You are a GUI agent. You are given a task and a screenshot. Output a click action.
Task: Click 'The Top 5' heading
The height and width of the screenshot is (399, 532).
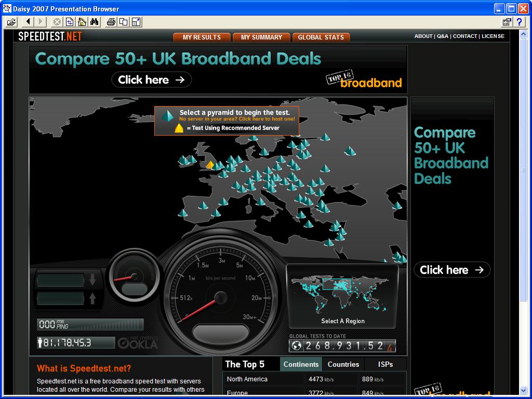(x=245, y=364)
